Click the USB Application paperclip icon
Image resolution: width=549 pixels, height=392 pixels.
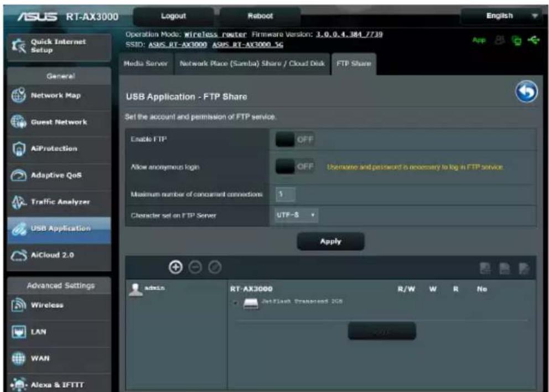19,229
